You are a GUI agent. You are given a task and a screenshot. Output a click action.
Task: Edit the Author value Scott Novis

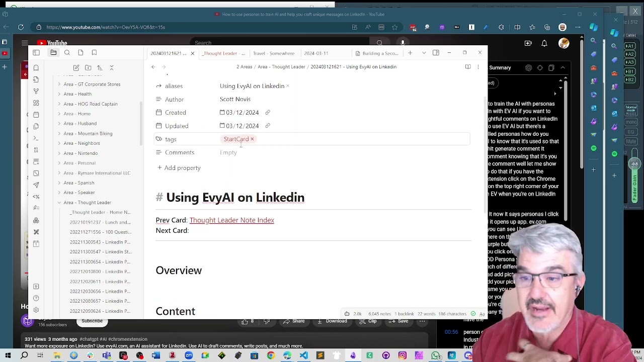[235, 99]
